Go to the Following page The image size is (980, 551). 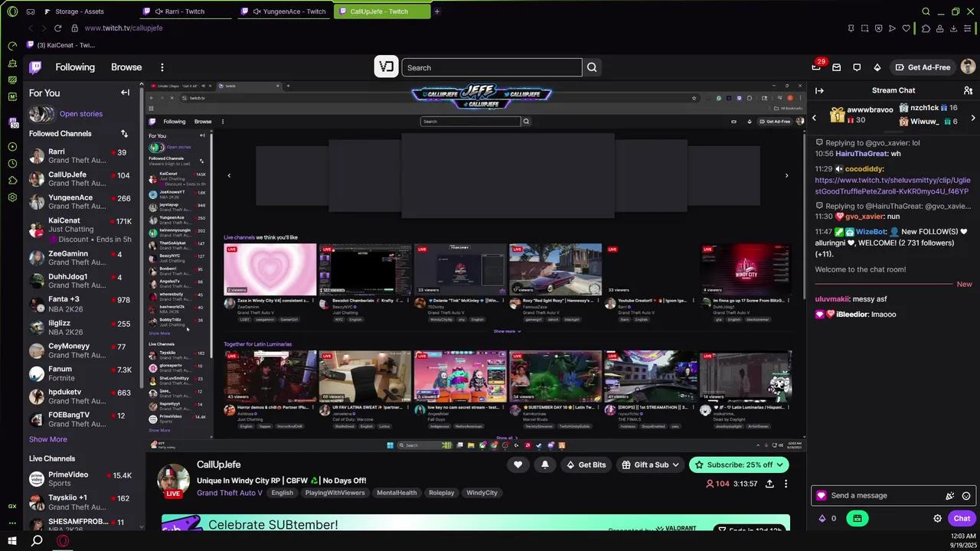point(75,67)
